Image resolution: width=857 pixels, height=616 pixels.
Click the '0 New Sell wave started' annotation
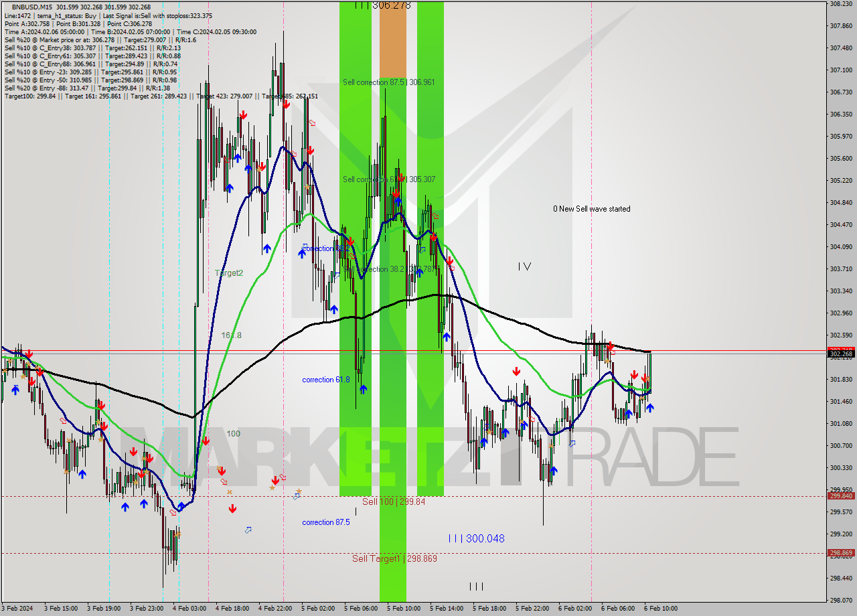(x=591, y=209)
